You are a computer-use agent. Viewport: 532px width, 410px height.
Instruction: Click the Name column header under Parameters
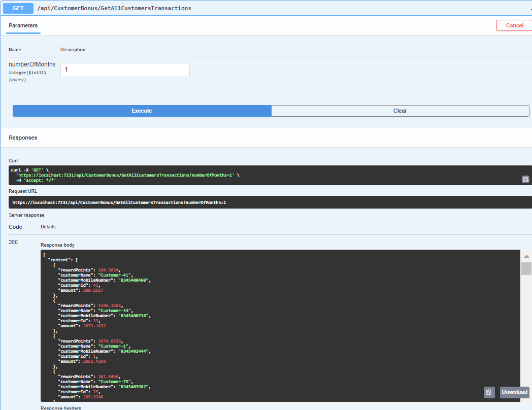coord(14,49)
